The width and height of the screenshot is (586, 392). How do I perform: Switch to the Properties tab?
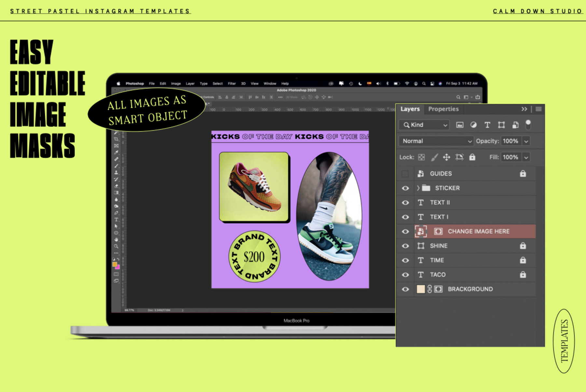(x=443, y=109)
